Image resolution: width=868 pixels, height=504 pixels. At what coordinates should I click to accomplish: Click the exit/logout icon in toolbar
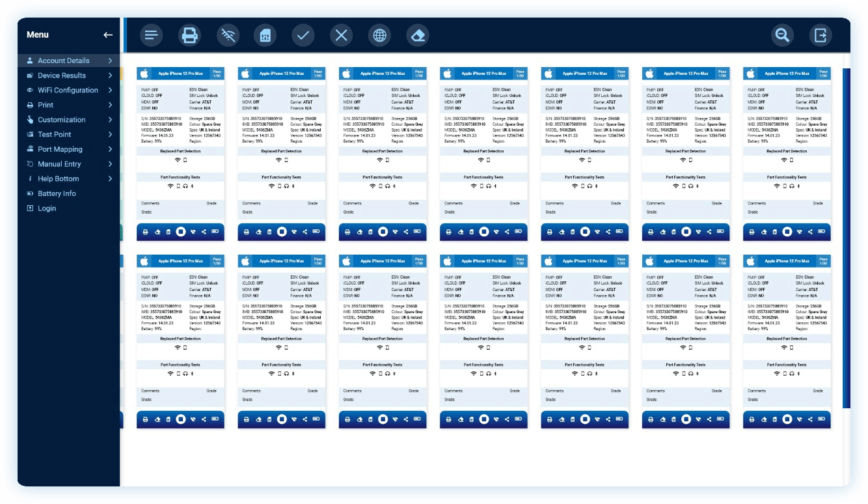point(821,35)
